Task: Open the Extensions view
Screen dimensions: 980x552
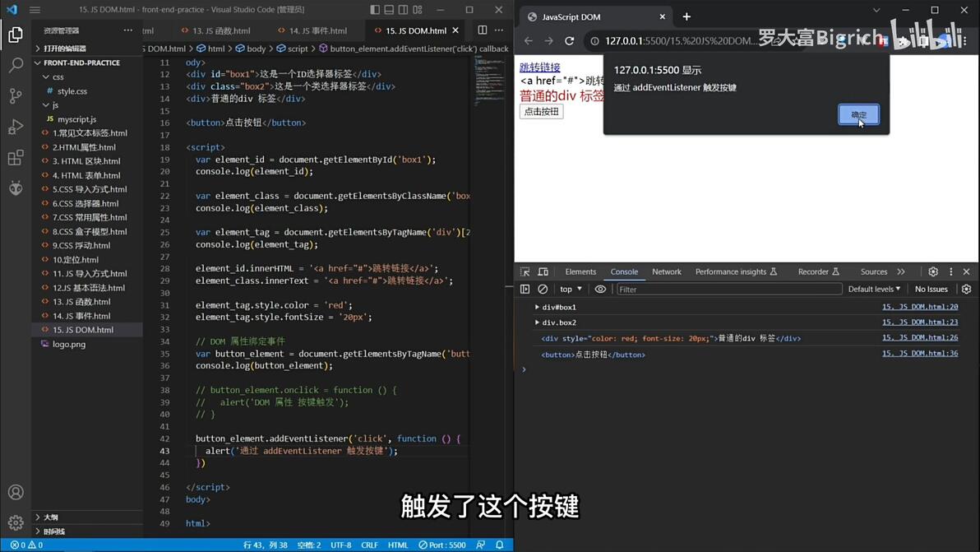Action: (x=16, y=157)
